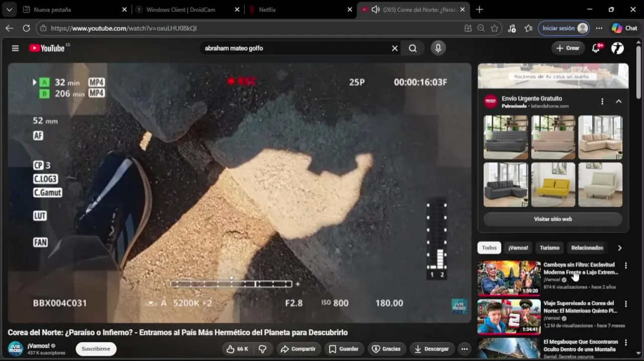Click the video player to pause

239,193
